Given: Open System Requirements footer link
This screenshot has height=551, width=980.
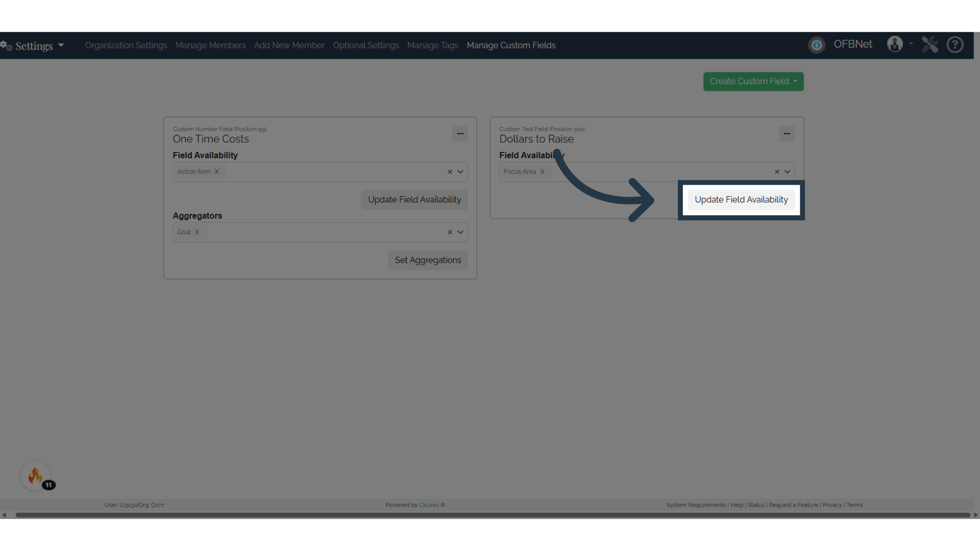Looking at the screenshot, I should coord(696,505).
